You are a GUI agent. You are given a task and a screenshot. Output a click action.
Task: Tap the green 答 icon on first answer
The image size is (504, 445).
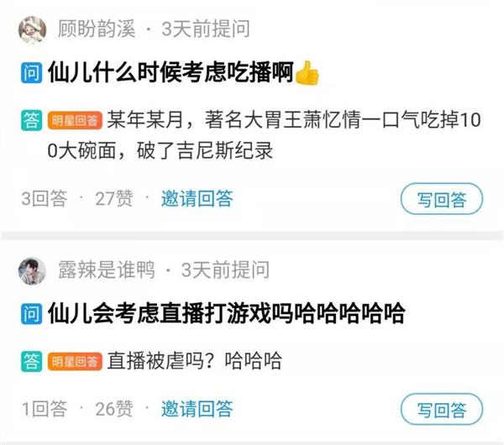tap(32, 120)
